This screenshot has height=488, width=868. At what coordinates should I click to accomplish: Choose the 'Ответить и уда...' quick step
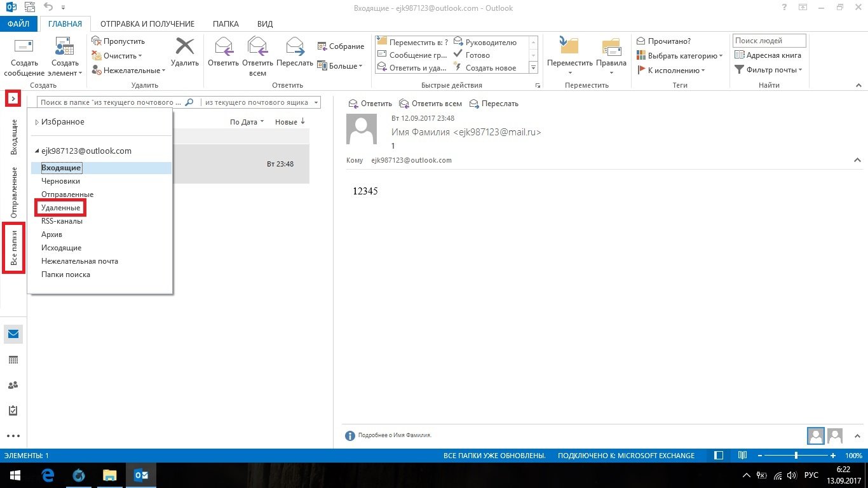[x=413, y=67]
